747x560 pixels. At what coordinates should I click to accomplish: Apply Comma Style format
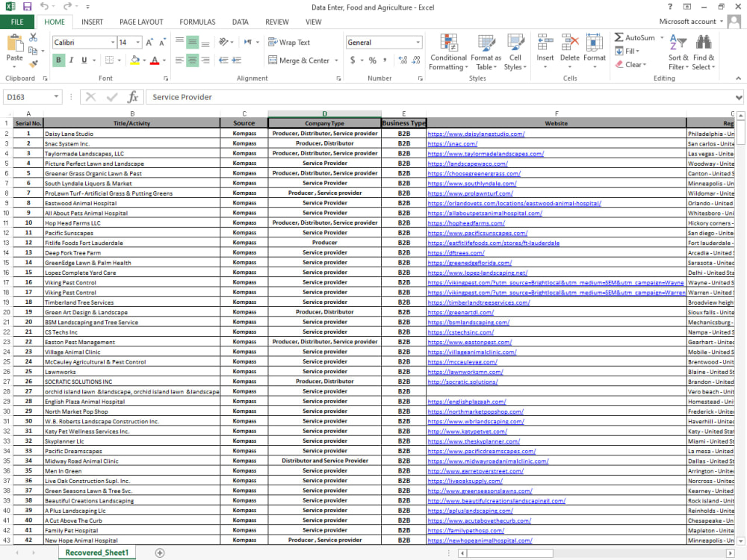pyautogui.click(x=385, y=60)
